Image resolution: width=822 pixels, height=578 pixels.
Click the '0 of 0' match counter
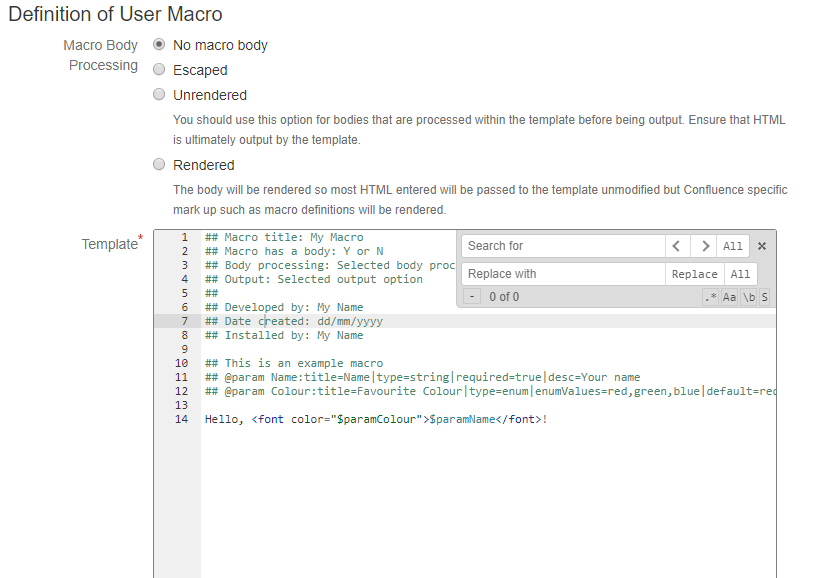click(504, 297)
